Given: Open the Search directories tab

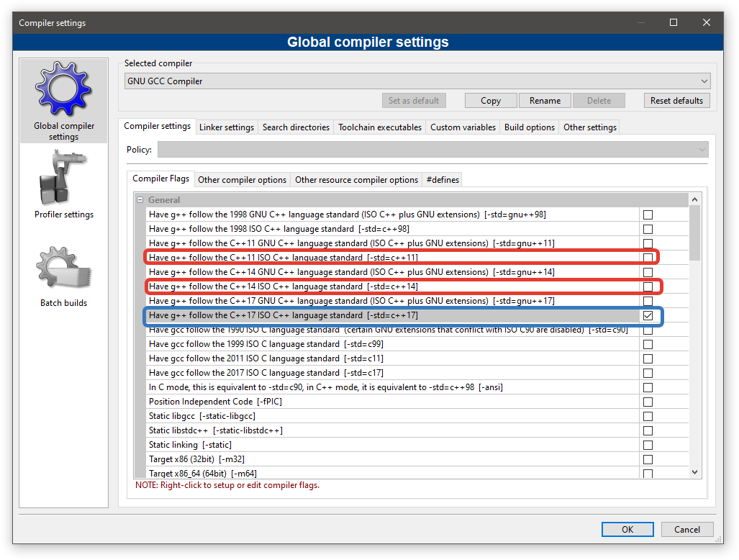Looking at the screenshot, I should point(296,127).
